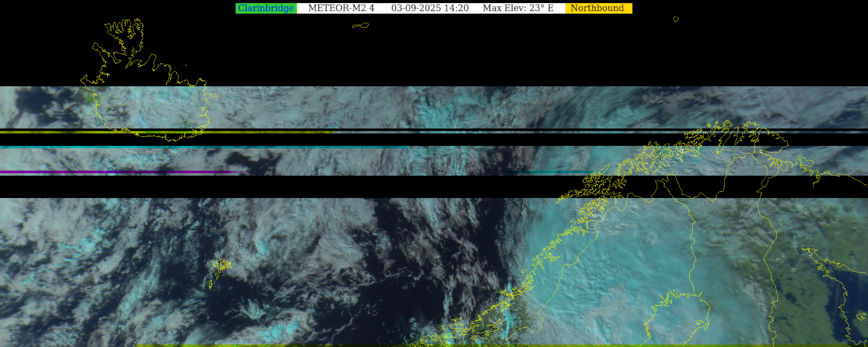Click the Max Elev: 23° E text
The width and height of the screenshot is (868, 347).
click(518, 8)
